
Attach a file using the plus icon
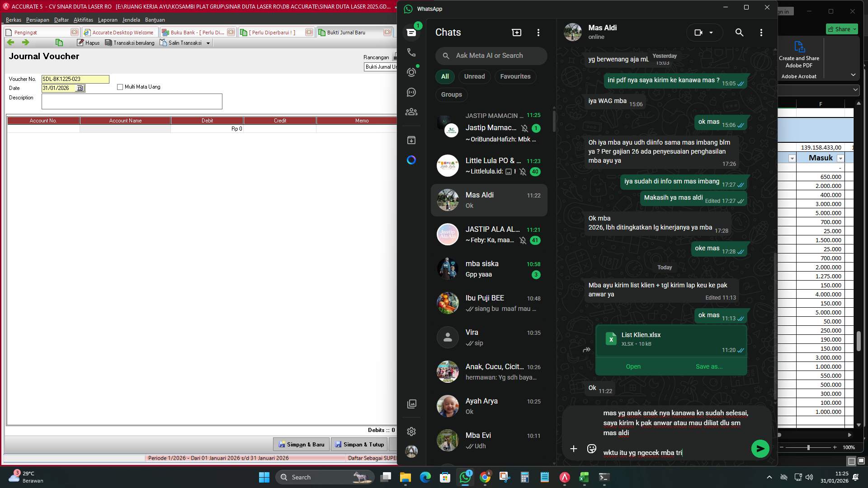[573, 449]
